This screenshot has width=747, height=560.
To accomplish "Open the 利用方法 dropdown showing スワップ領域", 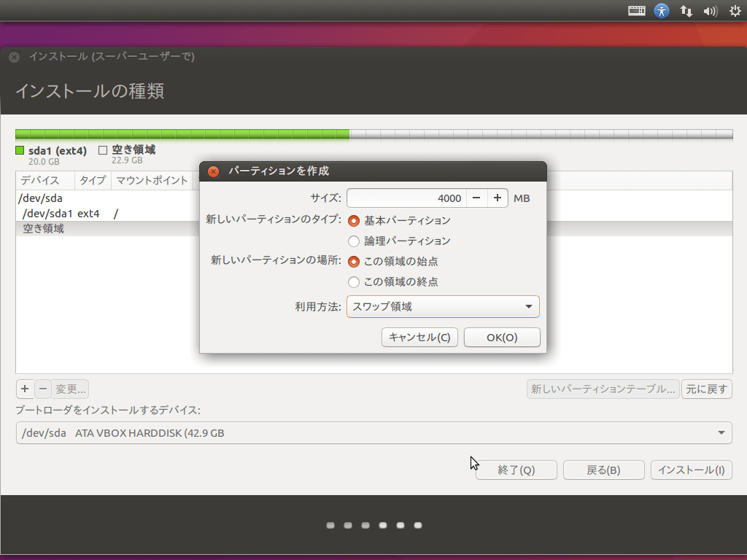I will [443, 306].
